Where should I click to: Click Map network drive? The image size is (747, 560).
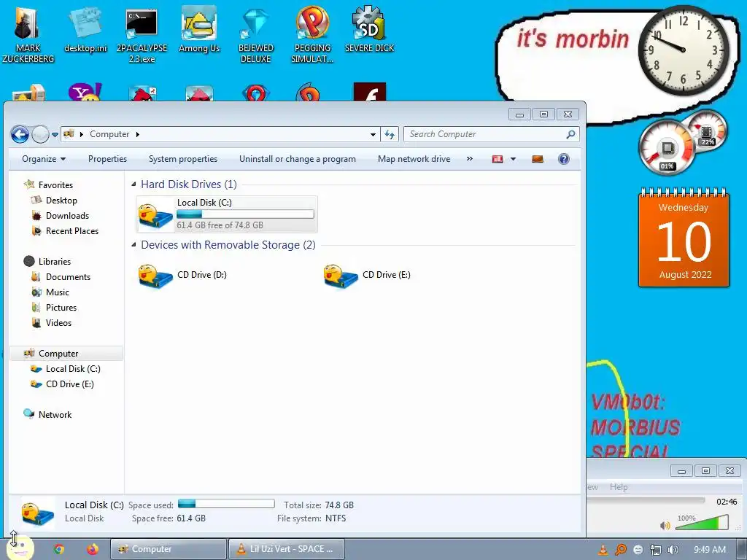tap(414, 159)
